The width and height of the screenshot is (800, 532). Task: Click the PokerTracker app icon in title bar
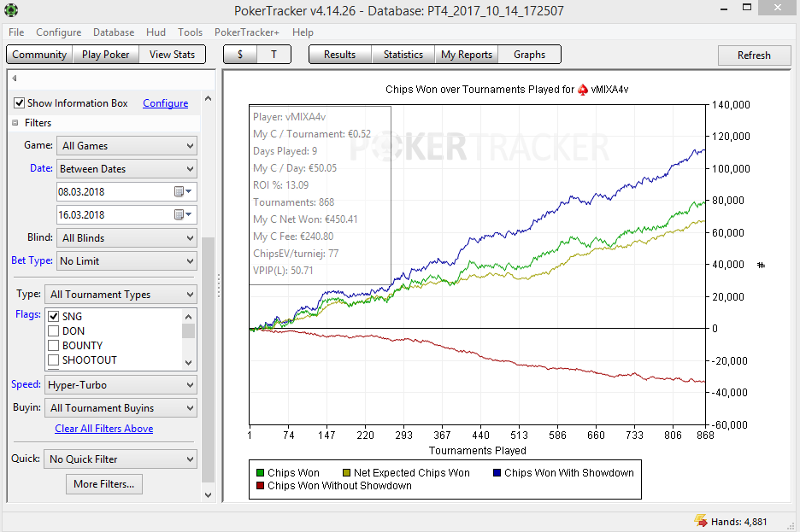point(10,9)
